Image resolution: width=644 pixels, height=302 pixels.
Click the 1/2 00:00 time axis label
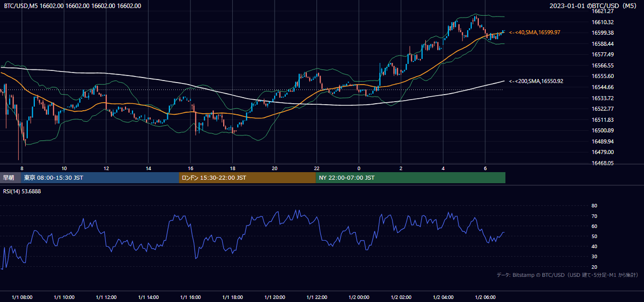point(359,297)
